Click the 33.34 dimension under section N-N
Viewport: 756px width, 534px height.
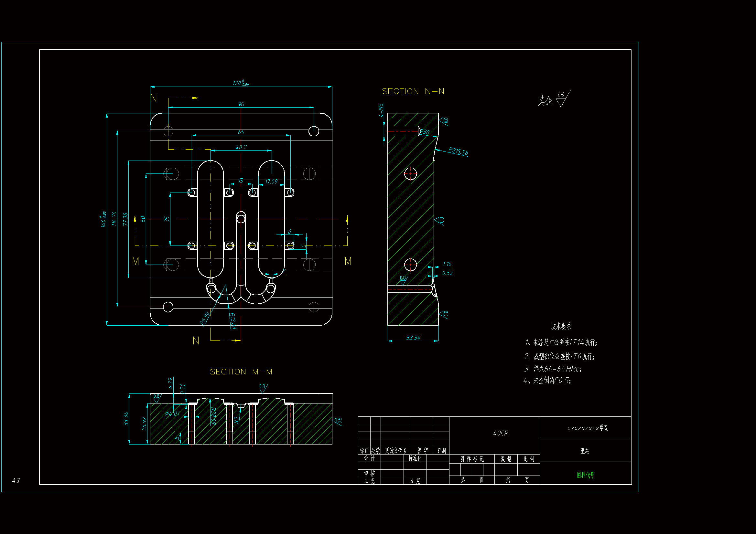click(x=413, y=338)
